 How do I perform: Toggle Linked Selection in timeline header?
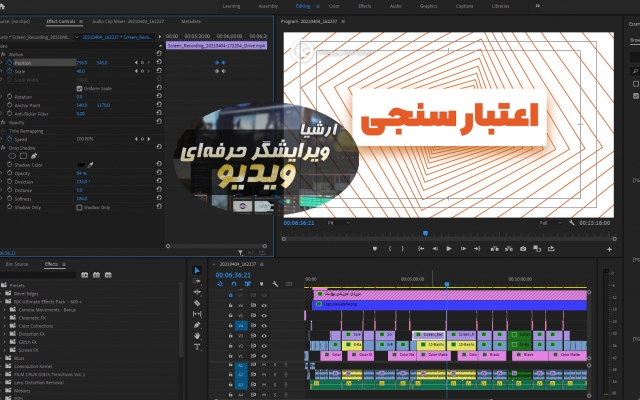click(247, 284)
